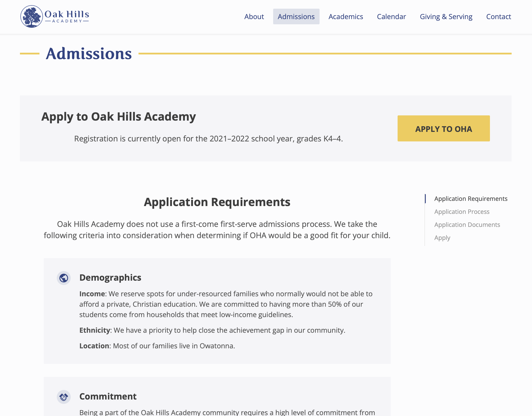Click the bold Income label
The image size is (532, 416).
(92, 294)
